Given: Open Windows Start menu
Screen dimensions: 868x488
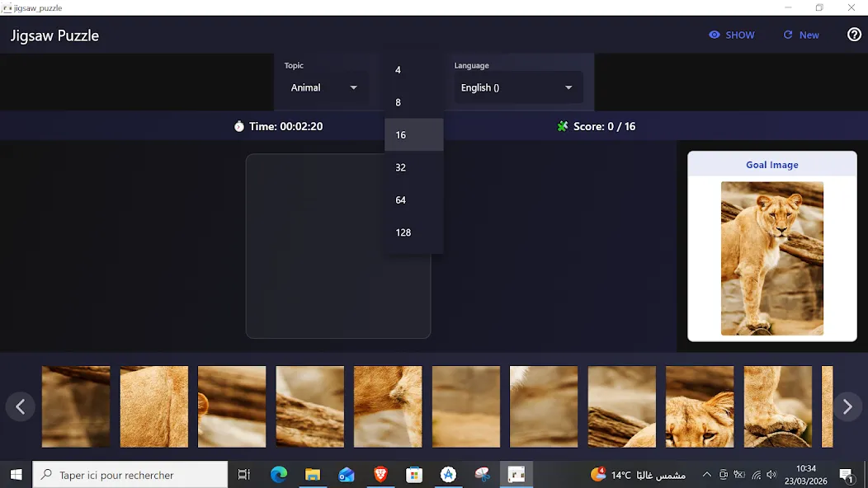Looking at the screenshot, I should pyautogui.click(x=16, y=475).
